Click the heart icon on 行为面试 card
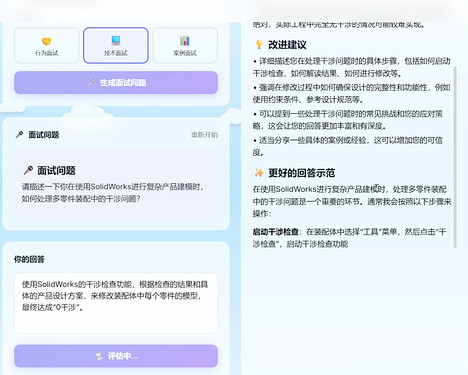This screenshot has height=375, width=468. point(47,41)
